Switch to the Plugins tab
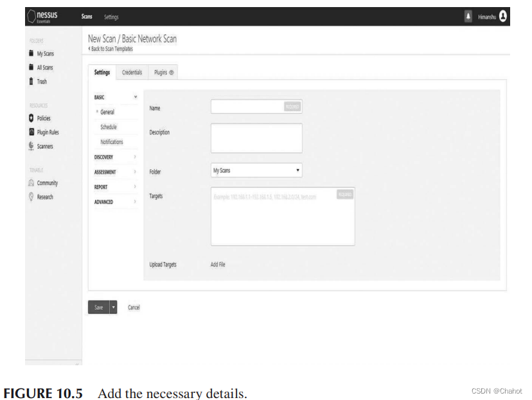 [163, 72]
